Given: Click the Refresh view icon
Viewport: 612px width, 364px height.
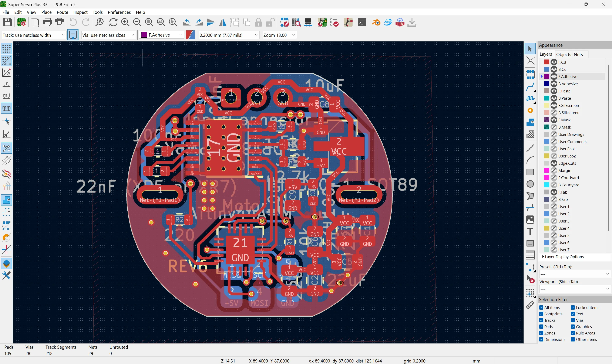Looking at the screenshot, I should pos(113,22).
